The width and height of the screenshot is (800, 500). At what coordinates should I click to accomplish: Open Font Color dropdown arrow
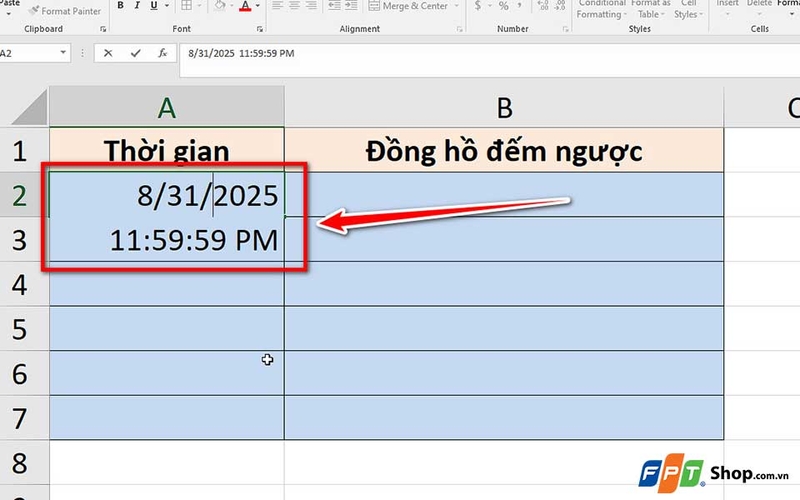click(x=258, y=6)
